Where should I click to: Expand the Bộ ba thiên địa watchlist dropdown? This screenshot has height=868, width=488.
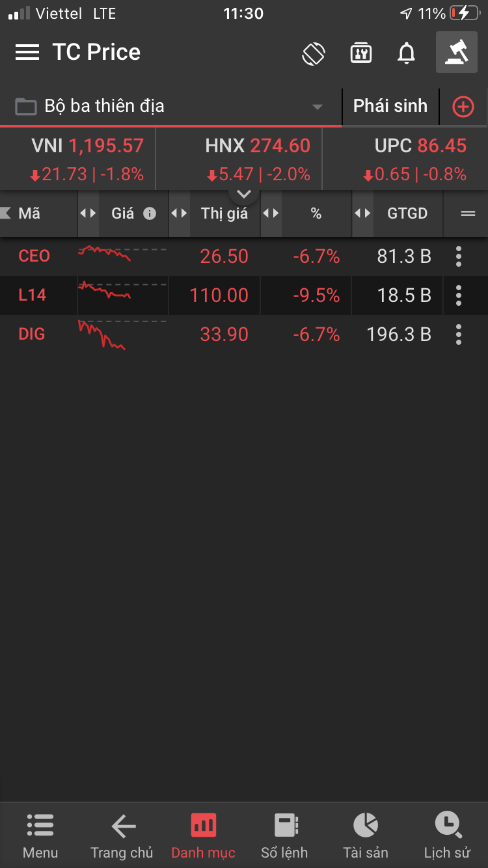(317, 107)
